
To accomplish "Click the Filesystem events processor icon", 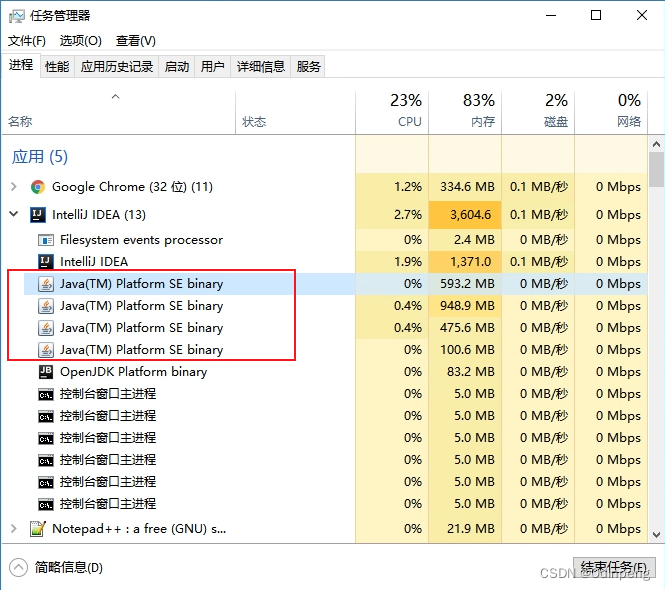I will click(46, 240).
